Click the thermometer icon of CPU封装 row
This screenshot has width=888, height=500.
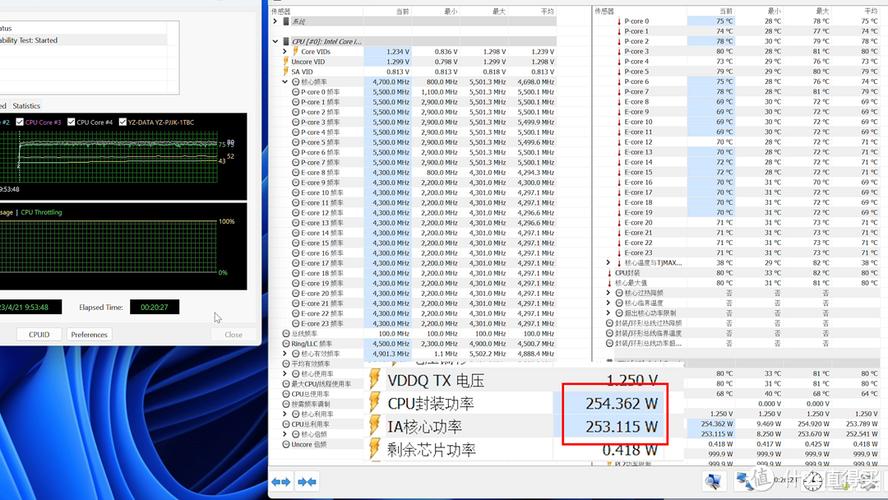[x=609, y=273]
